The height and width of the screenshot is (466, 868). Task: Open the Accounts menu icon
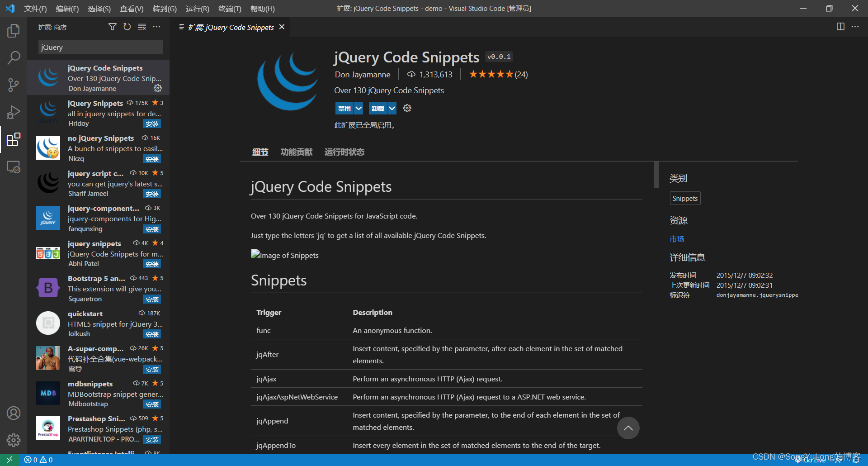tap(14, 413)
